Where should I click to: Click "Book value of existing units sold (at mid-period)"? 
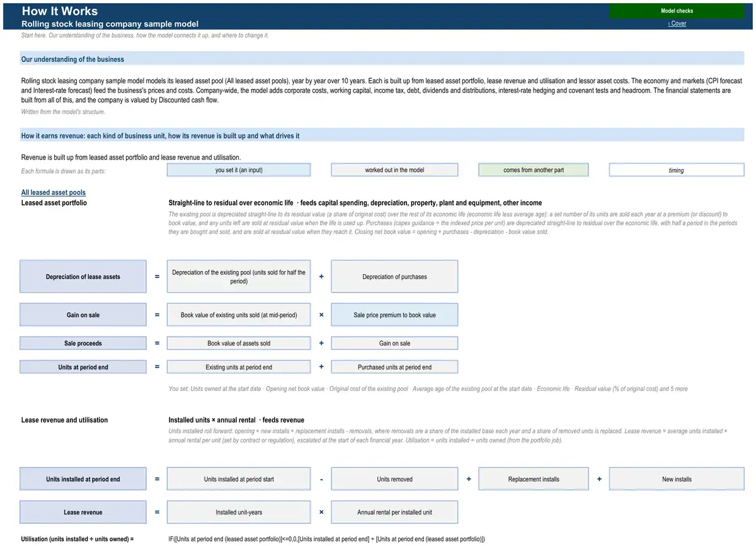point(239,315)
